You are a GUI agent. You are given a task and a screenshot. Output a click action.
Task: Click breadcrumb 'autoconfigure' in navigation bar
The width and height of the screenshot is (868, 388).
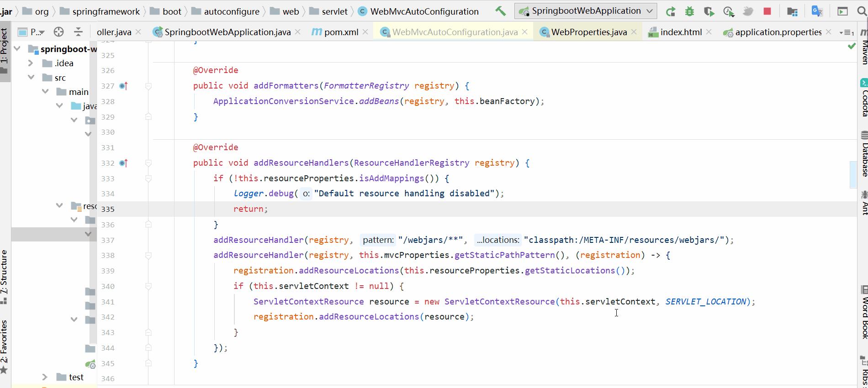[x=232, y=11]
